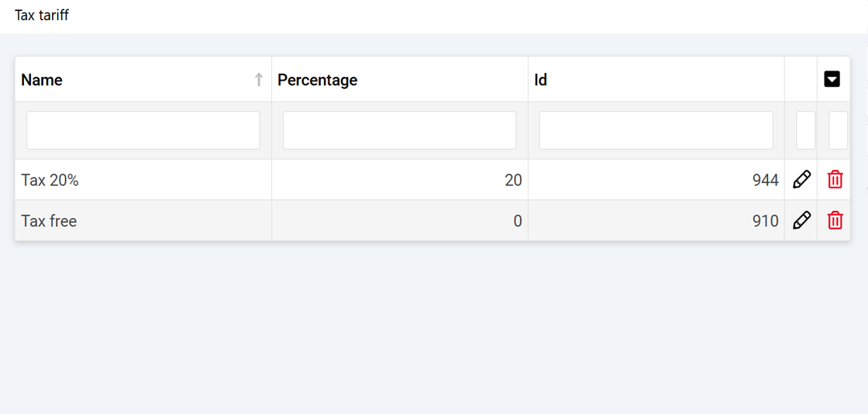Click the Name column sort arrow
868x414 pixels.
pos(259,80)
